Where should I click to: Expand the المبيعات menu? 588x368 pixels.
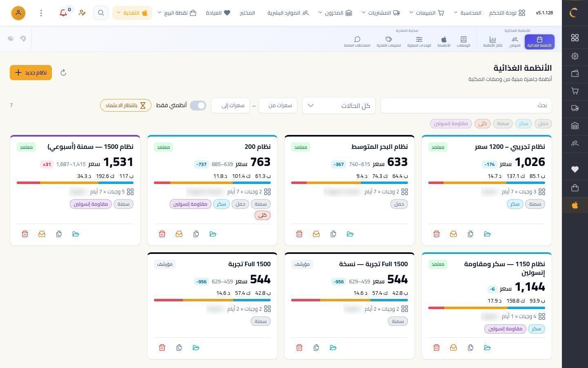coord(427,13)
